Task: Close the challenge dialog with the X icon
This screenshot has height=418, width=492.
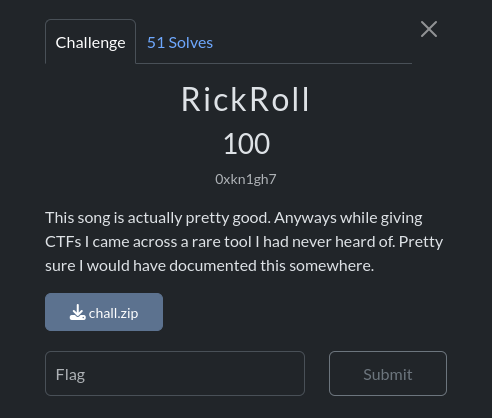Action: click(429, 29)
